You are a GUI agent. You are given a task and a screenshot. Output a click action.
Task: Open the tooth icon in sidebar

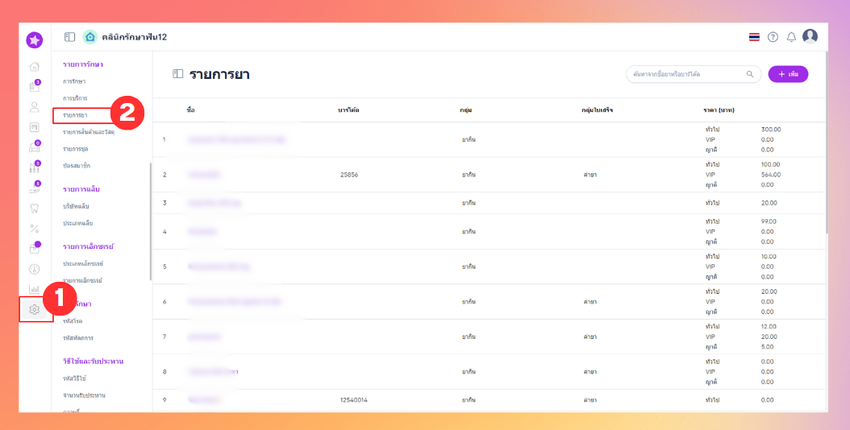(x=34, y=208)
